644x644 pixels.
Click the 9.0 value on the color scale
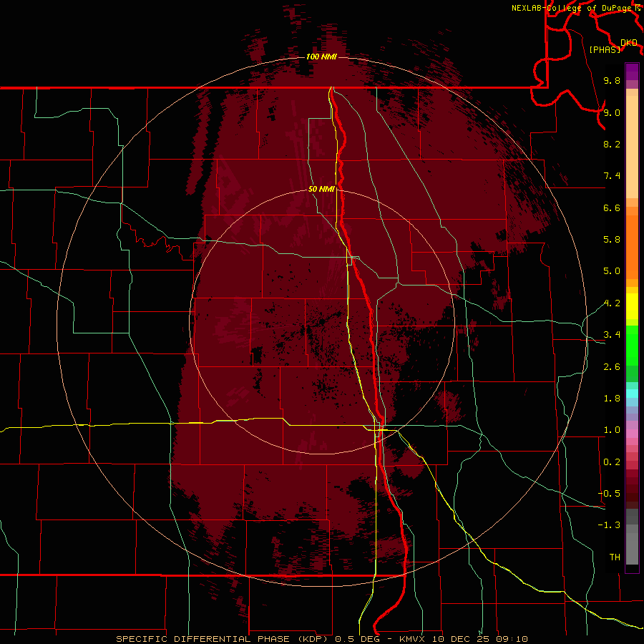click(x=612, y=112)
